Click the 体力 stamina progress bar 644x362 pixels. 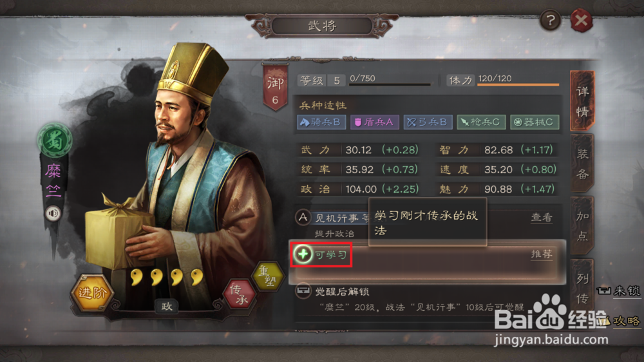518,84
